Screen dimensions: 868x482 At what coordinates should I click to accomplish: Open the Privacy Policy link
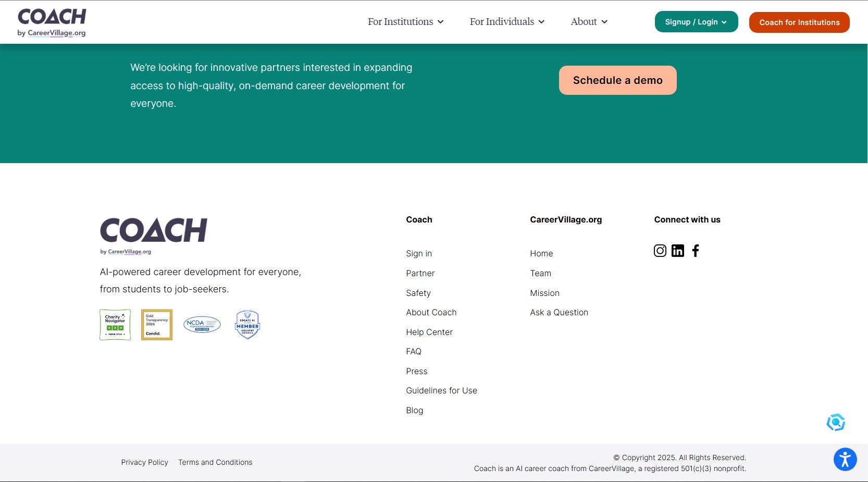[144, 462]
